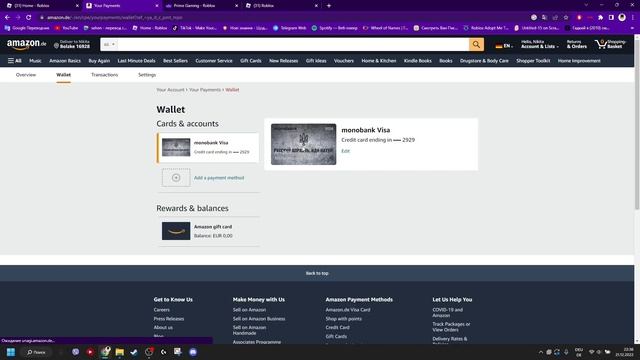Image resolution: width=640 pixels, height=360 pixels.
Task: Open the EN language dropdown
Action: click(504, 46)
